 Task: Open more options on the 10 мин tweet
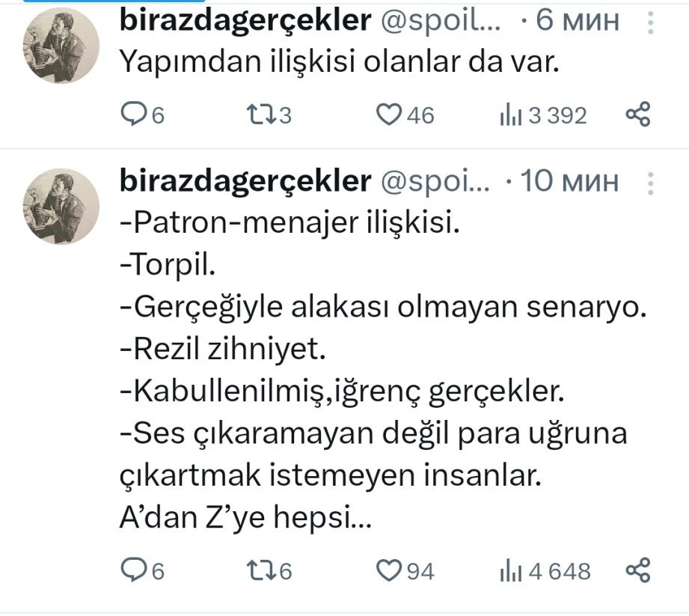(x=649, y=182)
